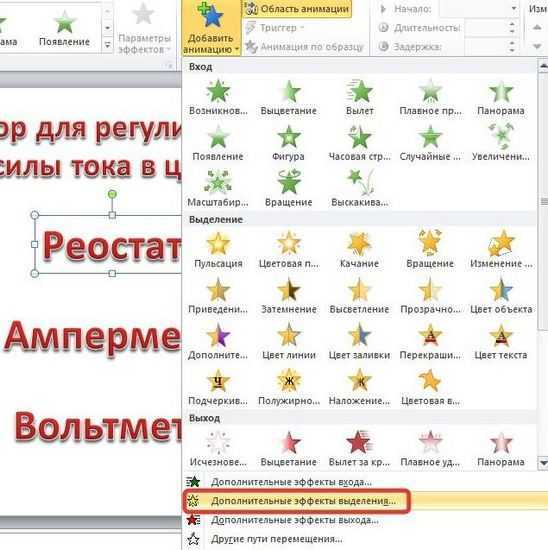548x550 pixels.
Task: Toggle the Область анимации pane button
Action: [x=297, y=9]
